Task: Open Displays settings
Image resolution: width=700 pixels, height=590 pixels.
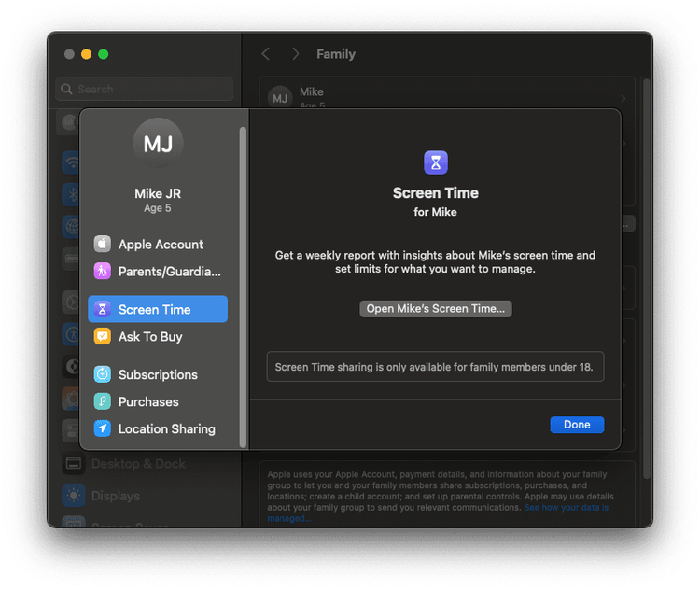Action: tap(116, 496)
